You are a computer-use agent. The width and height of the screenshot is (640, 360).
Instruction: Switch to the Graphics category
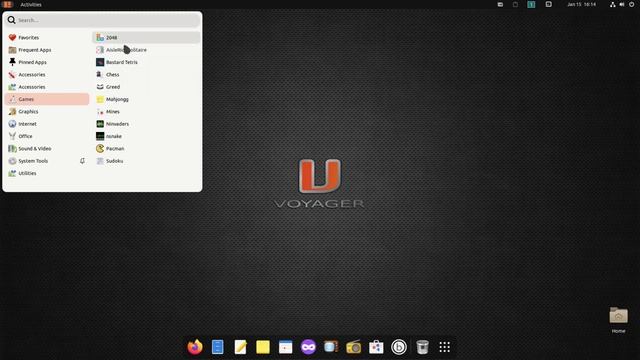pyautogui.click(x=47, y=111)
